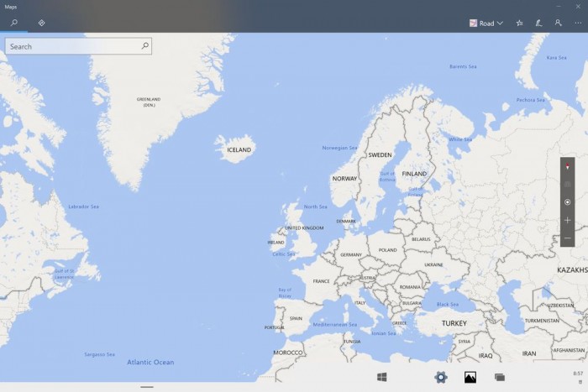The image size is (588, 392).
Task: Open the gear Settings icon in taskbar
Action: click(x=441, y=377)
